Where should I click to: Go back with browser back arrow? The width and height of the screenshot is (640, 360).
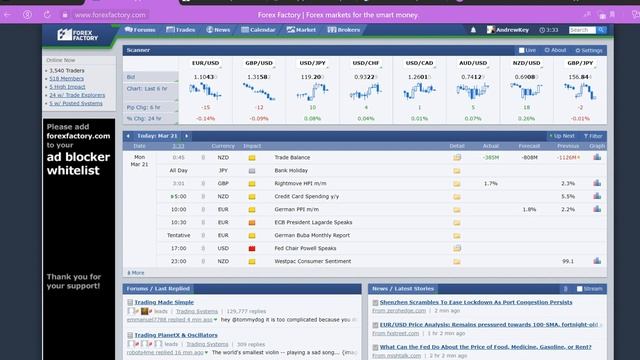coord(7,15)
